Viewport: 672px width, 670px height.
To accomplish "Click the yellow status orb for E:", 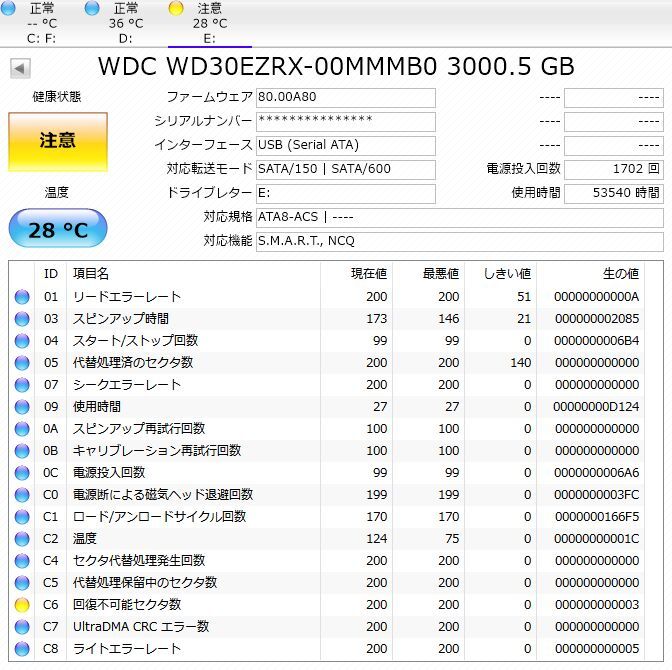I will coord(176,8).
